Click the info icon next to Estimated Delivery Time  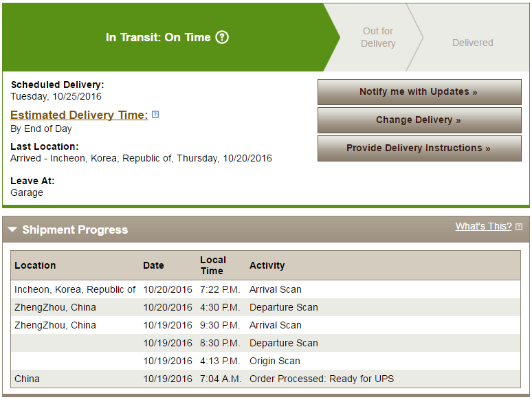pos(155,115)
